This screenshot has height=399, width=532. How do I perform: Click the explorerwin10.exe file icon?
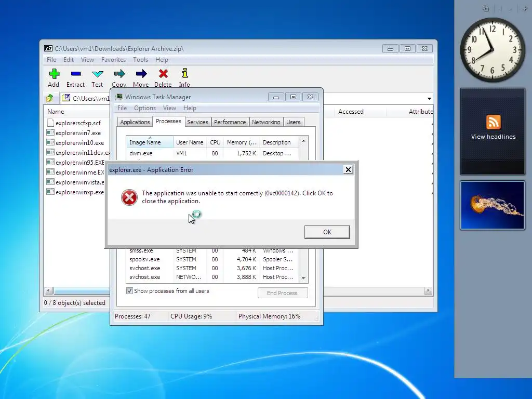point(50,142)
